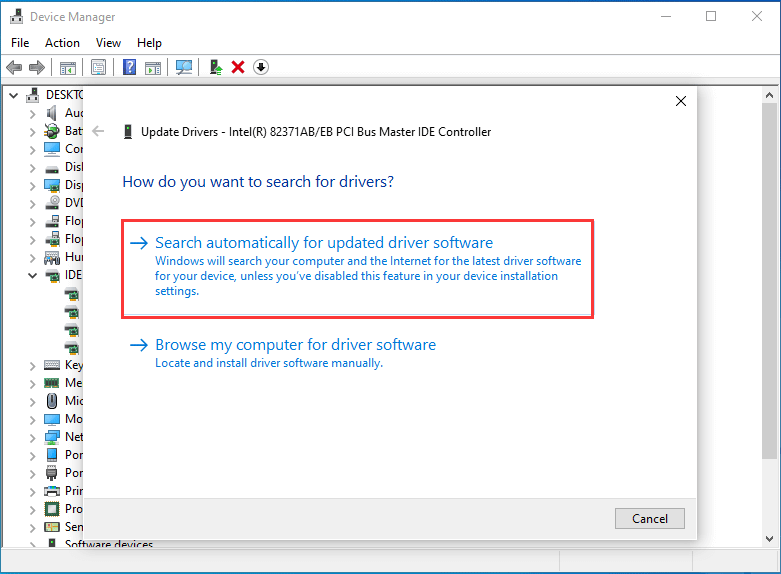Go back using the dialog's left arrow
The width and height of the screenshot is (781, 574).
[98, 132]
